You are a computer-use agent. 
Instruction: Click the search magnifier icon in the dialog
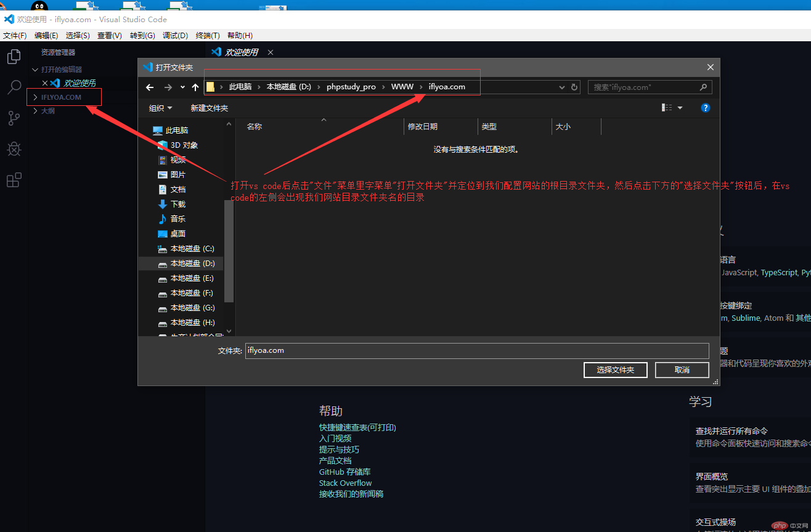(703, 87)
